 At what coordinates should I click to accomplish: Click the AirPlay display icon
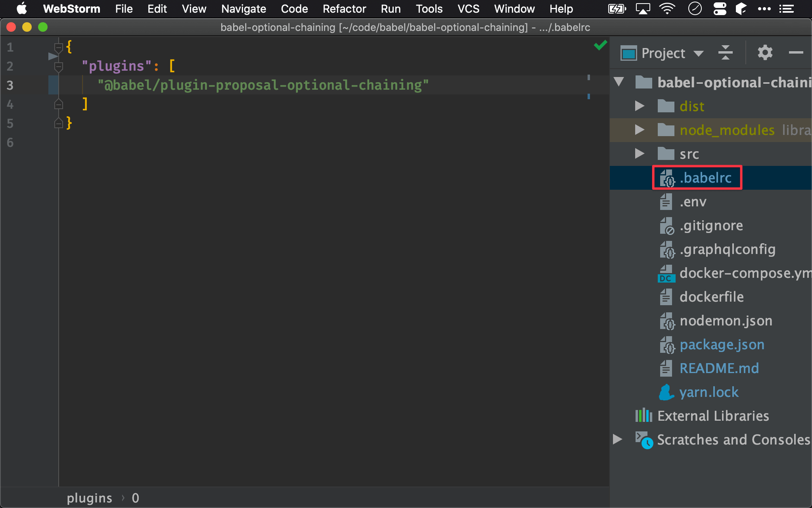(643, 8)
